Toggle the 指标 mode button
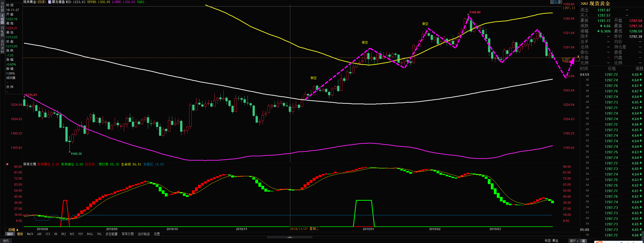The height and width of the screenshot is (243, 644). 10,234
